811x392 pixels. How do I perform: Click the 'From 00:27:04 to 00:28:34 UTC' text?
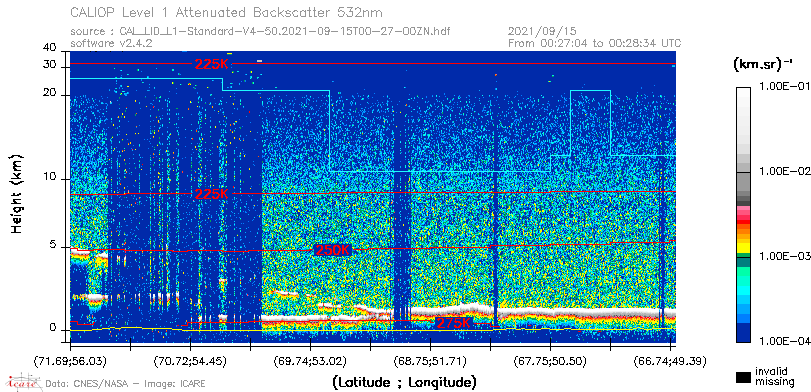[595, 43]
